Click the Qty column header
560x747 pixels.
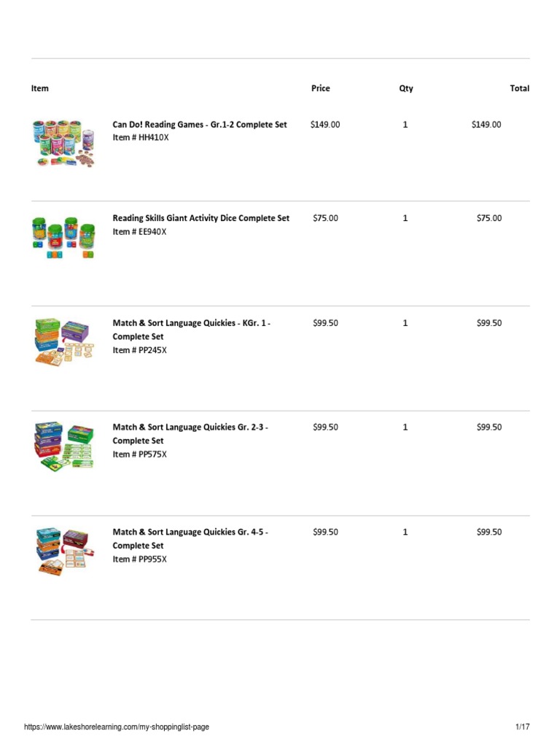click(406, 88)
